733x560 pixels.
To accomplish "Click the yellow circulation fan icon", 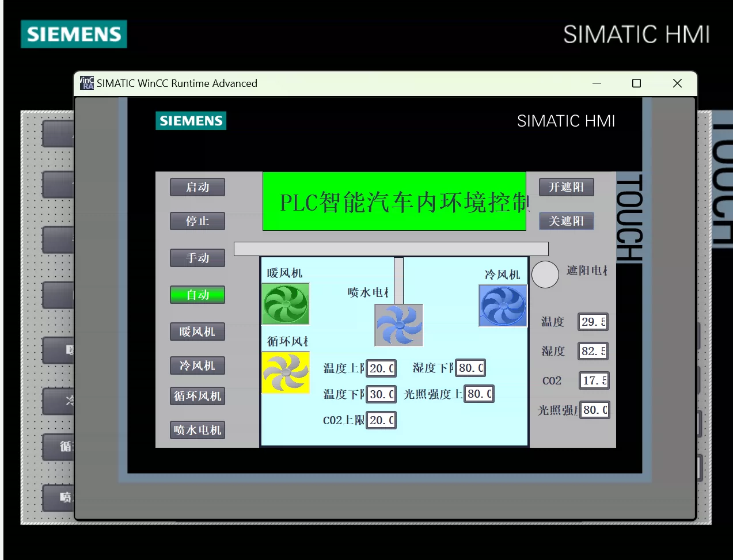I will point(286,373).
